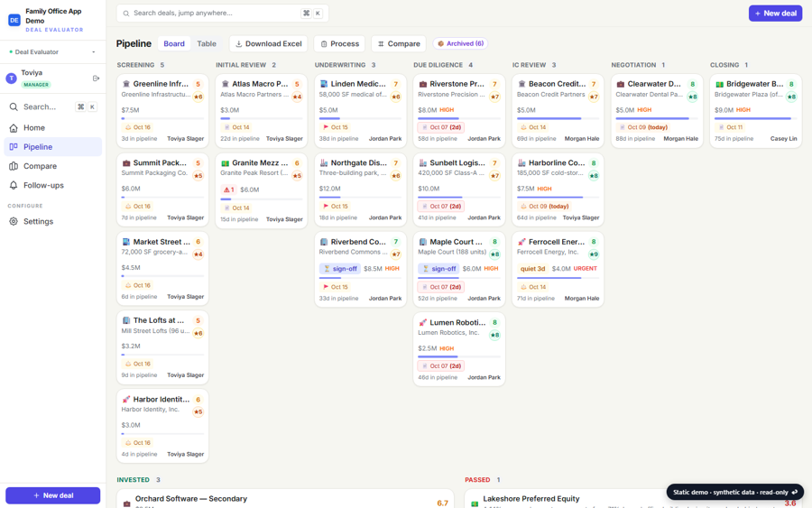
Task: Select the Board view tab
Action: (174, 44)
